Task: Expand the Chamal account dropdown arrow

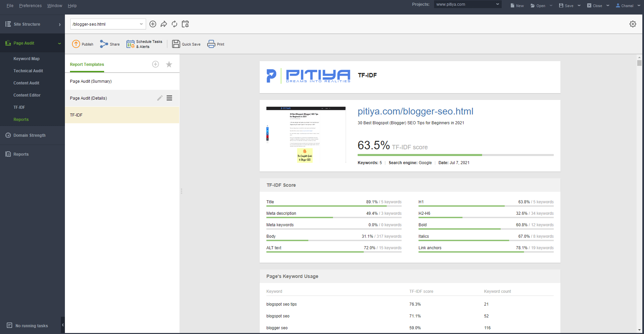Action: tap(639, 5)
